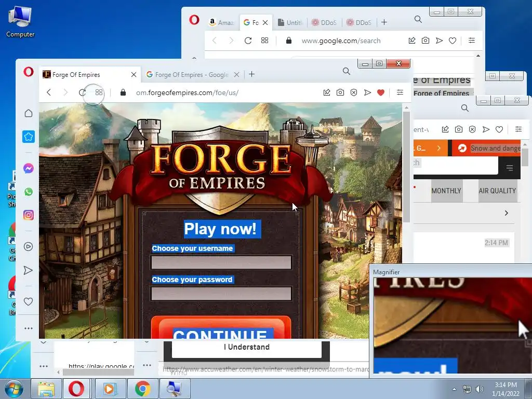Open MONTHLY tab in AccuWeather window
Image resolution: width=532 pixels, height=399 pixels.
point(446,191)
